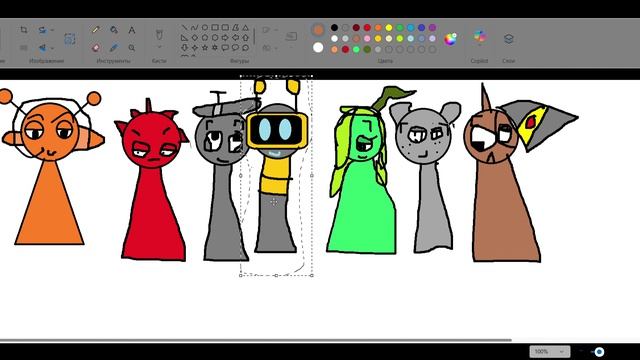Pick the Pentagon shape
This screenshot has width=640, height=360.
point(205,38)
